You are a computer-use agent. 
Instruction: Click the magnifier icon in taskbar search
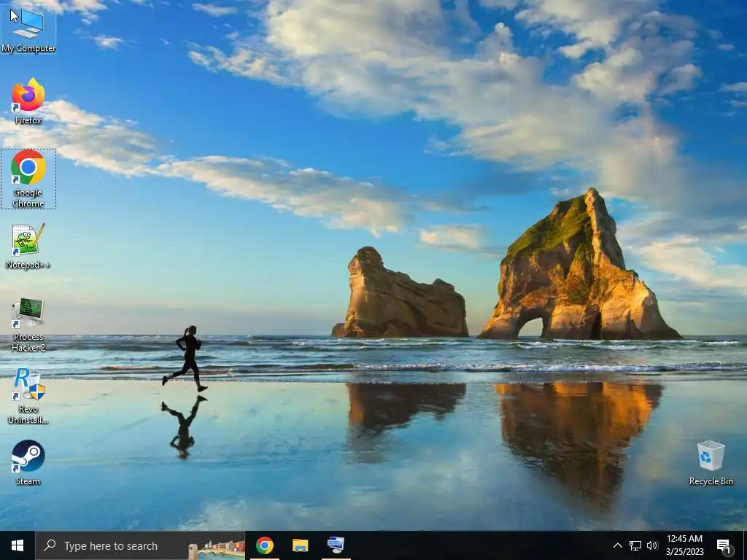[x=50, y=545]
